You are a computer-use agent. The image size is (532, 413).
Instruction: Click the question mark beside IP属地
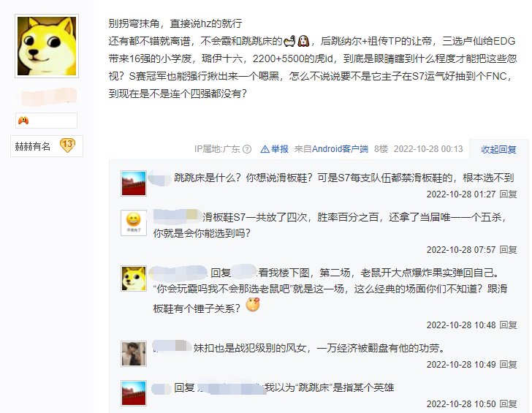coord(247,149)
